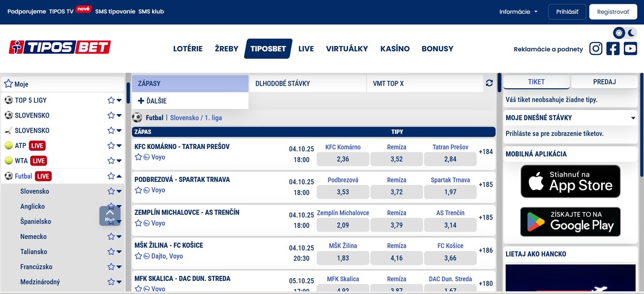Click the Futbal LIVE badge

point(43,176)
